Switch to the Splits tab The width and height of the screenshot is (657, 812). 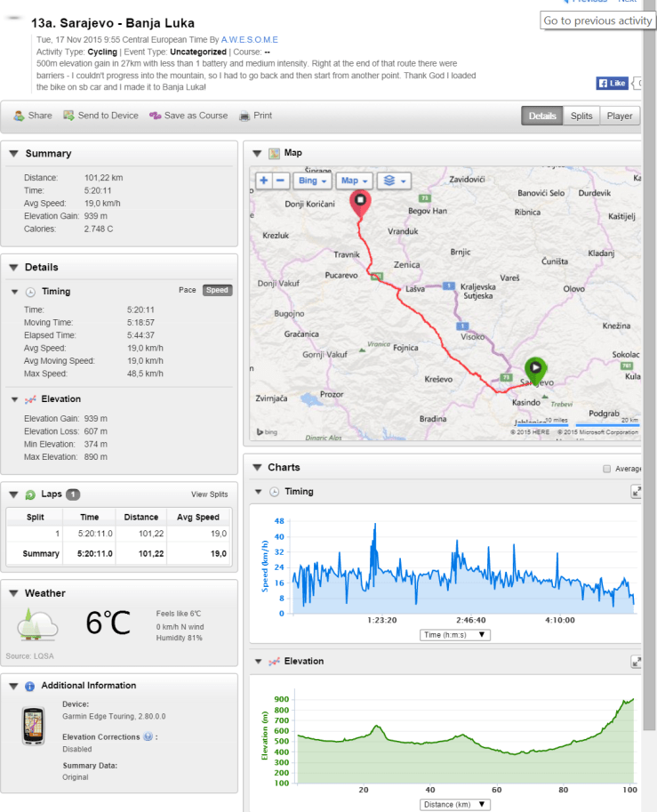[x=581, y=116]
